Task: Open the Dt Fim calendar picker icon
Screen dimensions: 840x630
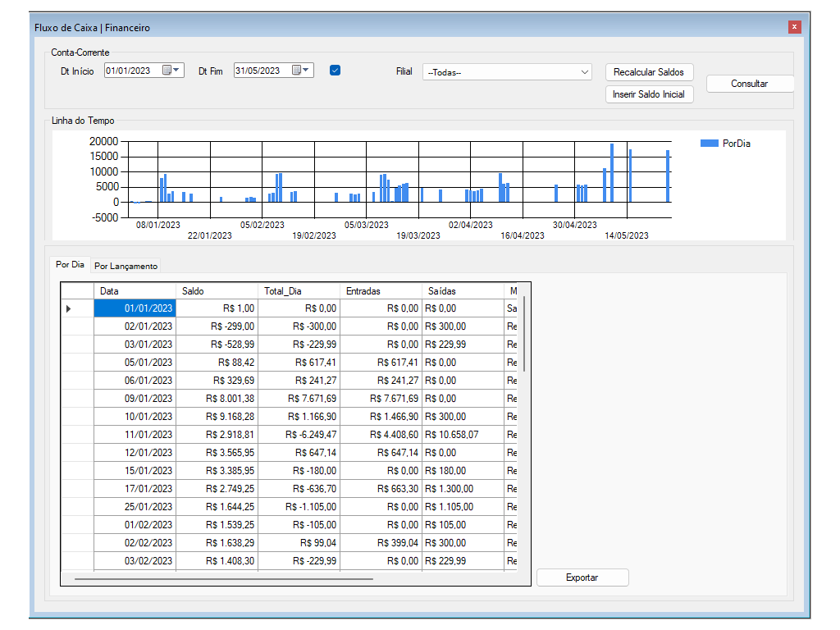Action: [297, 71]
